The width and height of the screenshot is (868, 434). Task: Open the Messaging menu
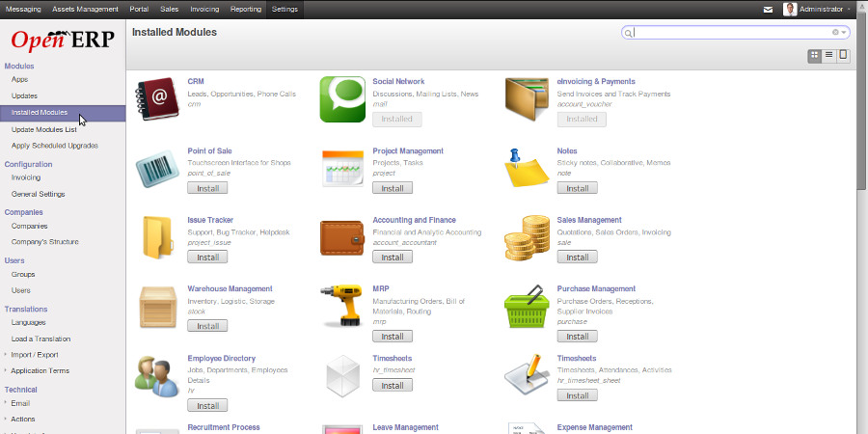[23, 10]
